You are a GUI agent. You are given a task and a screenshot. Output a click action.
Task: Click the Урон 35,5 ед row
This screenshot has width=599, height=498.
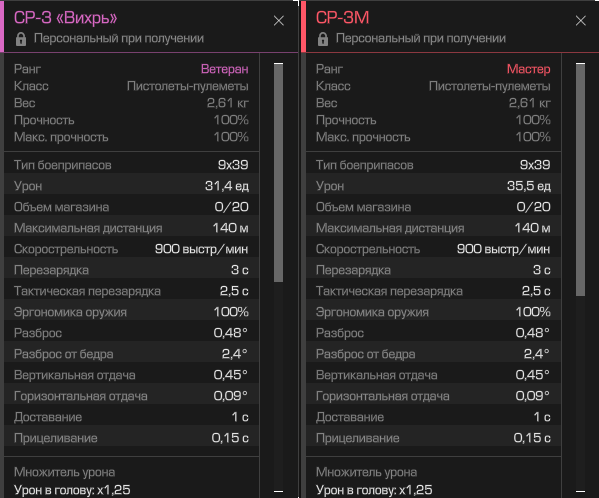point(433,186)
